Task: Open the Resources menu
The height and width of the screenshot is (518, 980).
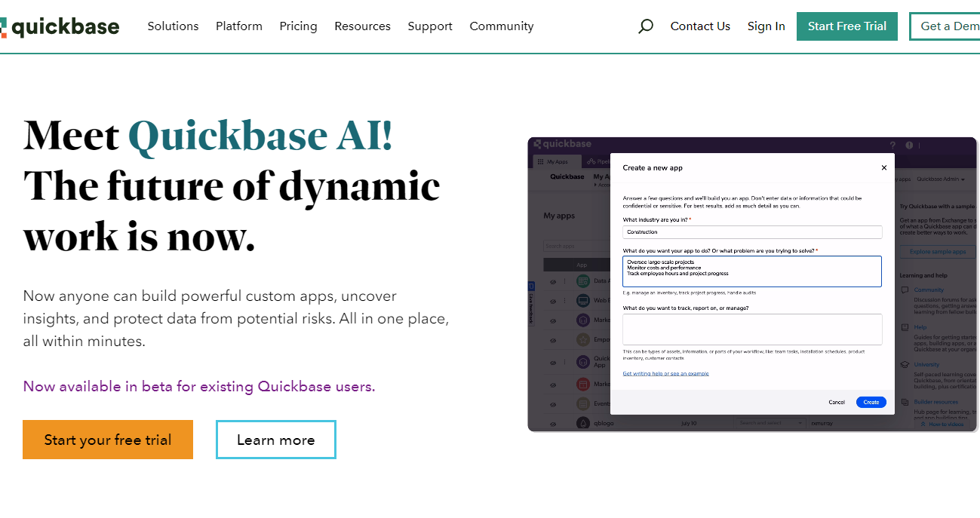Action: [x=362, y=26]
